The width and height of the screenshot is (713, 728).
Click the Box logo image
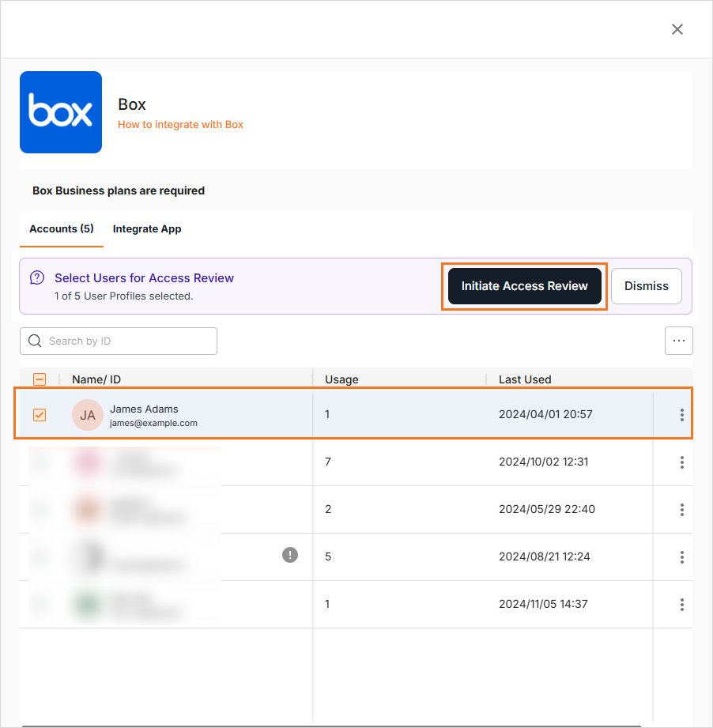pos(61,112)
